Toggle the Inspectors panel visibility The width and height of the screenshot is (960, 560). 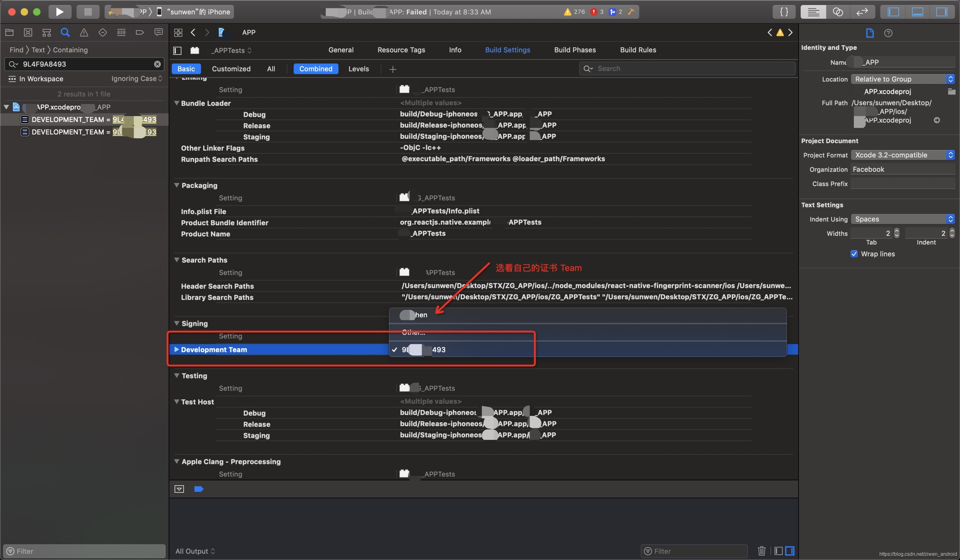tap(942, 12)
